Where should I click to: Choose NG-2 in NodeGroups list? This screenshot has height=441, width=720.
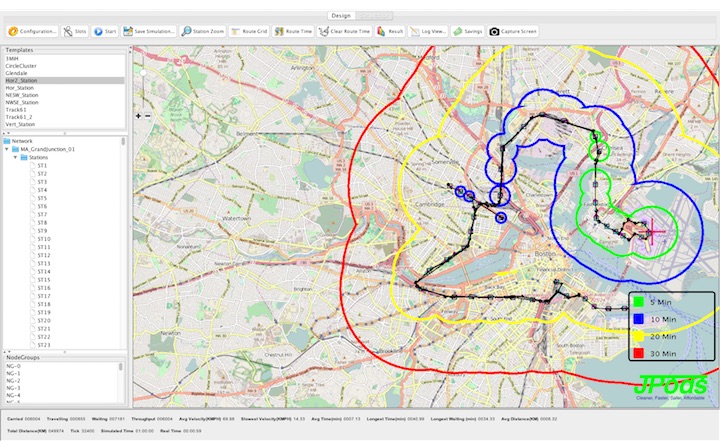click(14, 380)
